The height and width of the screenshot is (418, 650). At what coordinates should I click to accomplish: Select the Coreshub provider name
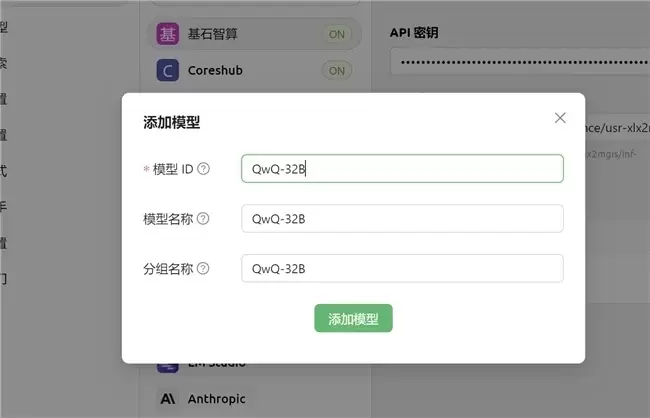click(215, 71)
